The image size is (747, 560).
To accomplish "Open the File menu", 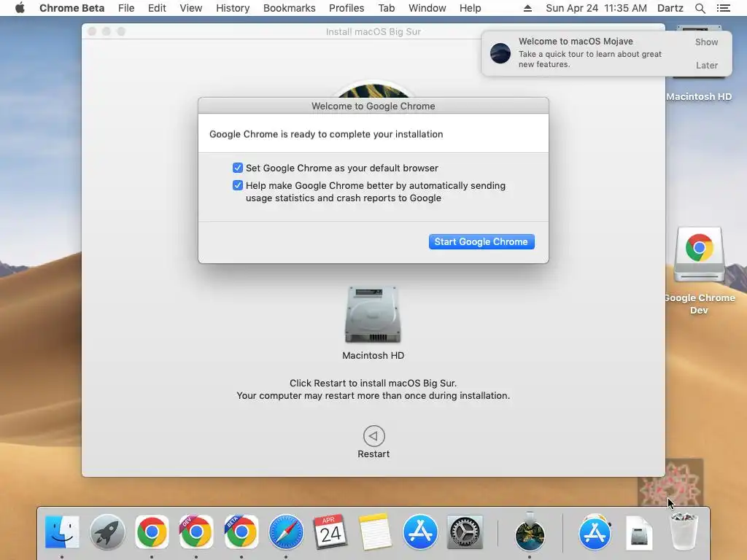I will pyautogui.click(x=126, y=8).
